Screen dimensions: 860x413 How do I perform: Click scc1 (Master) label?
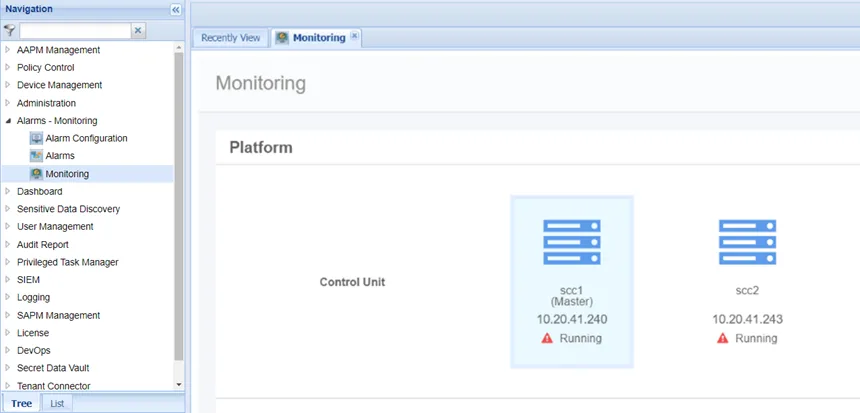click(572, 296)
